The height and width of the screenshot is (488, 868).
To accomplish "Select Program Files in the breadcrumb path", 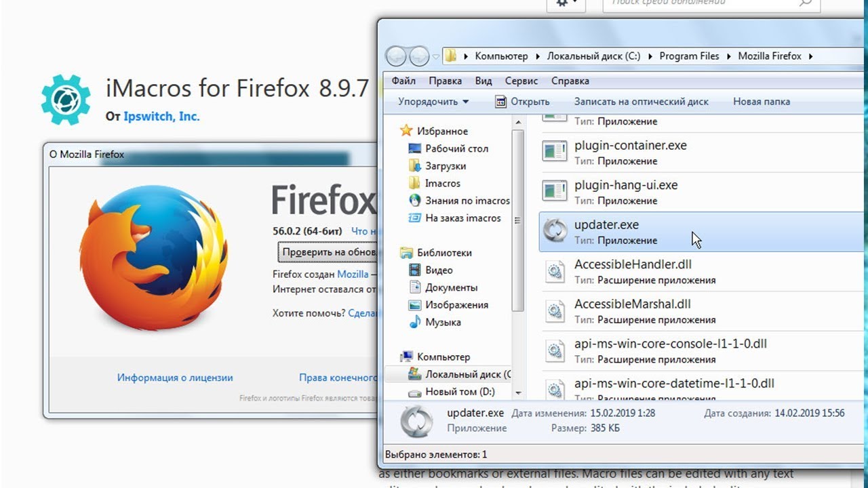I will (x=689, y=56).
